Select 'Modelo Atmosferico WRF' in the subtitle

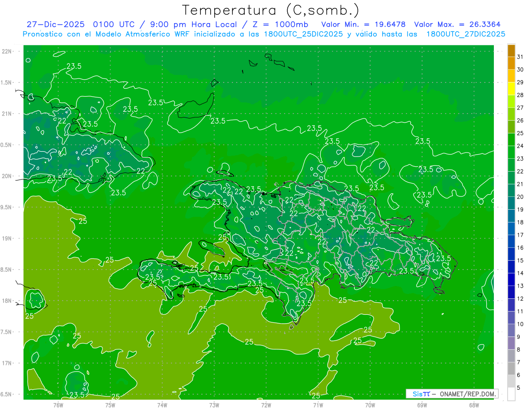click(144, 34)
